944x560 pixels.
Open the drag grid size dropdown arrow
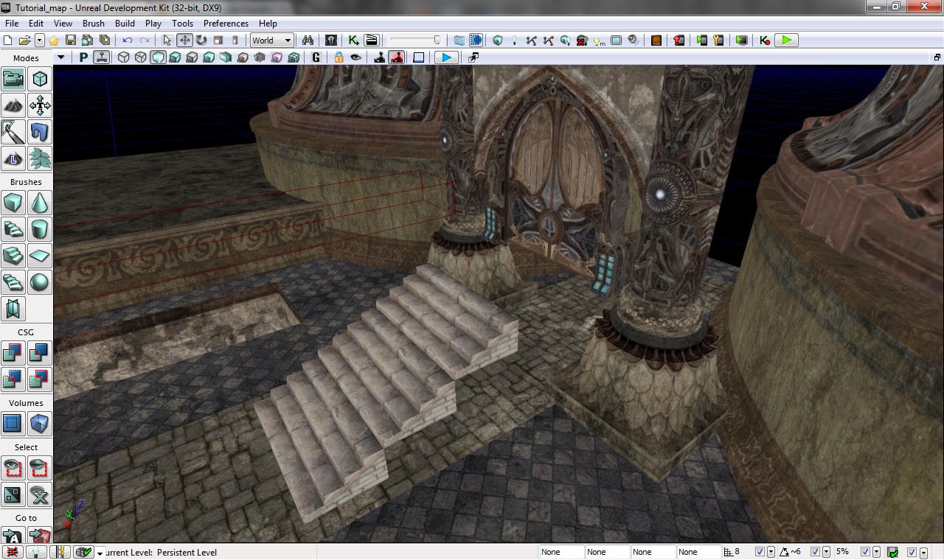click(x=771, y=552)
